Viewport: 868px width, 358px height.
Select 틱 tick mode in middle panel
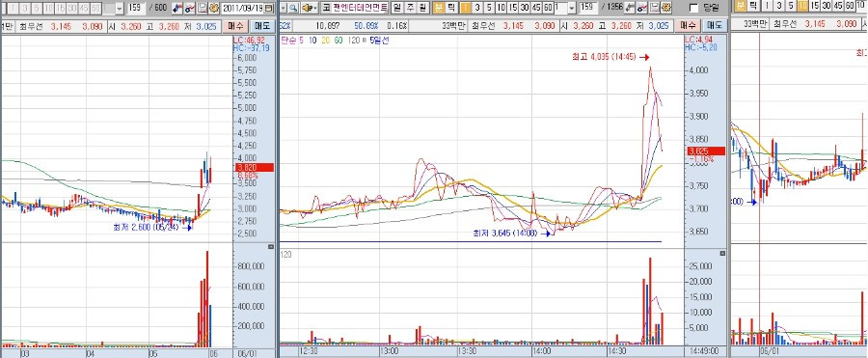coord(451,7)
